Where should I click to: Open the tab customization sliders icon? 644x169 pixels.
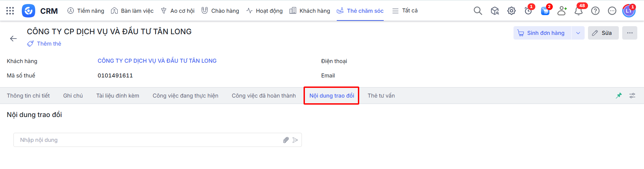632,96
